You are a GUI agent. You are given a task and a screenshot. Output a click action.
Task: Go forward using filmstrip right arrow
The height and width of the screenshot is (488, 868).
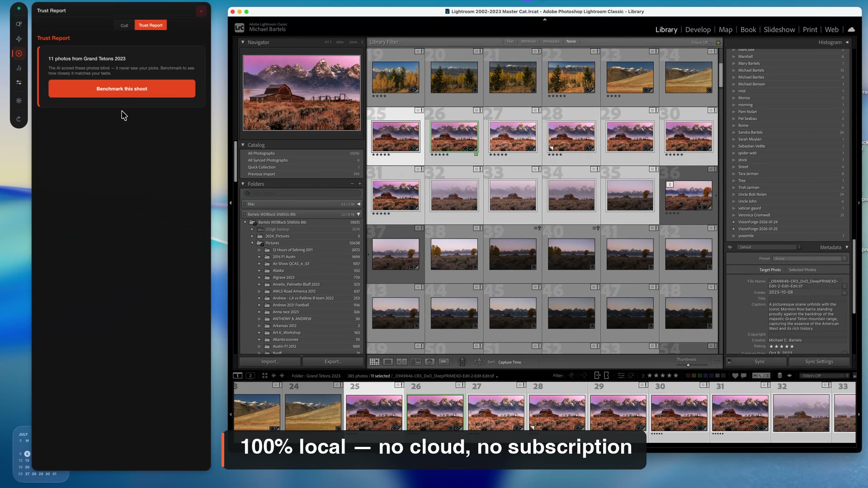point(282,375)
